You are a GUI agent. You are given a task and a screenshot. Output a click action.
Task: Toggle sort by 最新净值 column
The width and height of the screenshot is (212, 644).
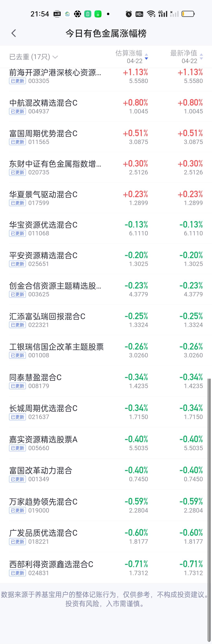[x=186, y=57]
